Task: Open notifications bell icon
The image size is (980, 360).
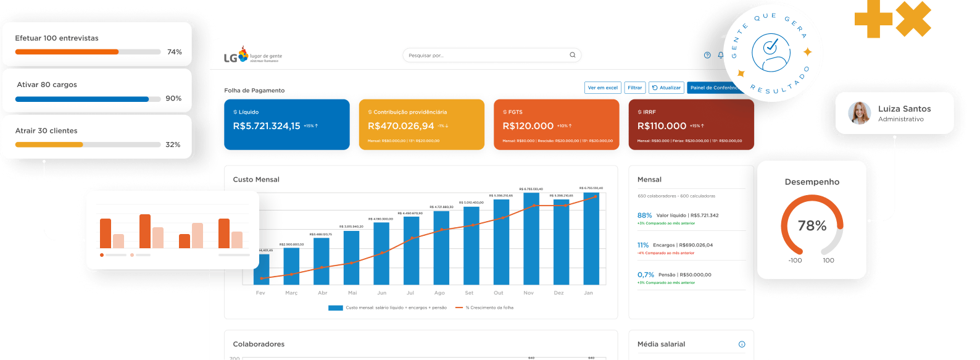Action: coord(720,55)
